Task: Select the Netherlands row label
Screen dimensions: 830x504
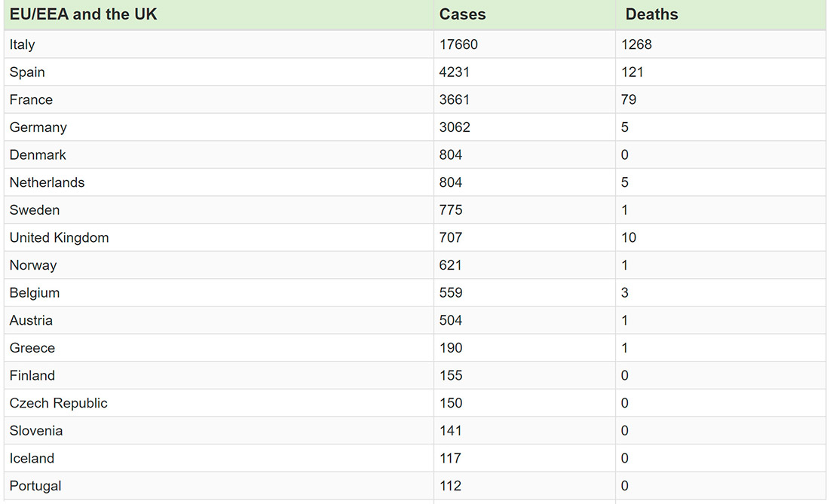Action: [47, 182]
